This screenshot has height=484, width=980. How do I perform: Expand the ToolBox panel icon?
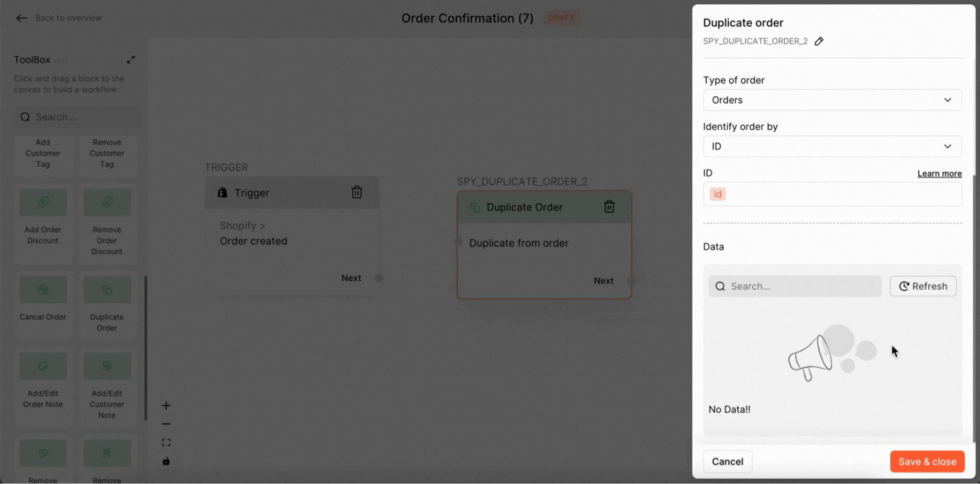131,60
